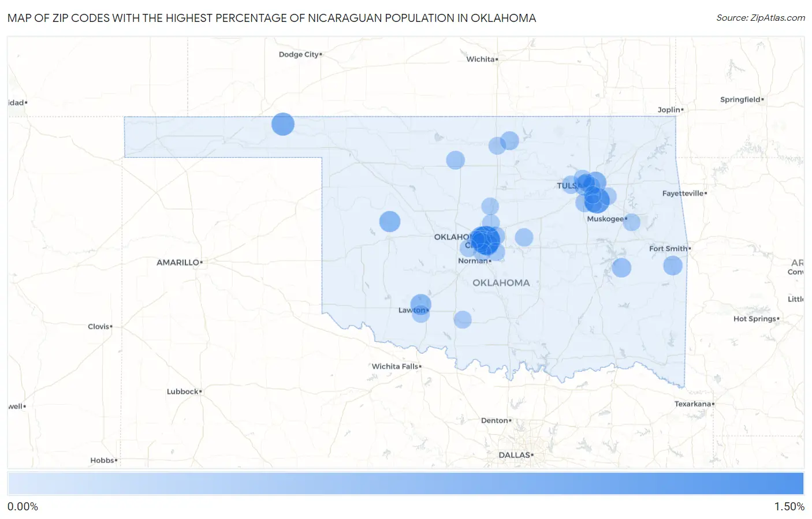Image resolution: width=812 pixels, height=519 pixels.
Task: Click the DALLAS city label
Action: 514,455
